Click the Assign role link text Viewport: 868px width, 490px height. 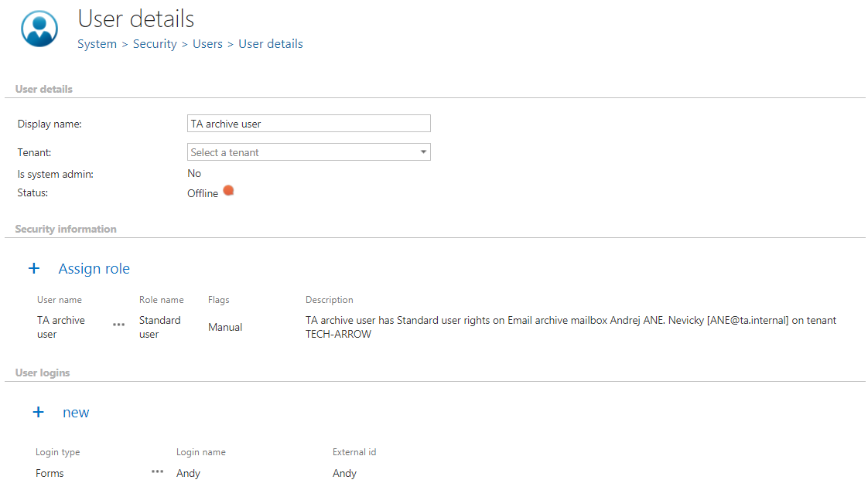coord(94,269)
